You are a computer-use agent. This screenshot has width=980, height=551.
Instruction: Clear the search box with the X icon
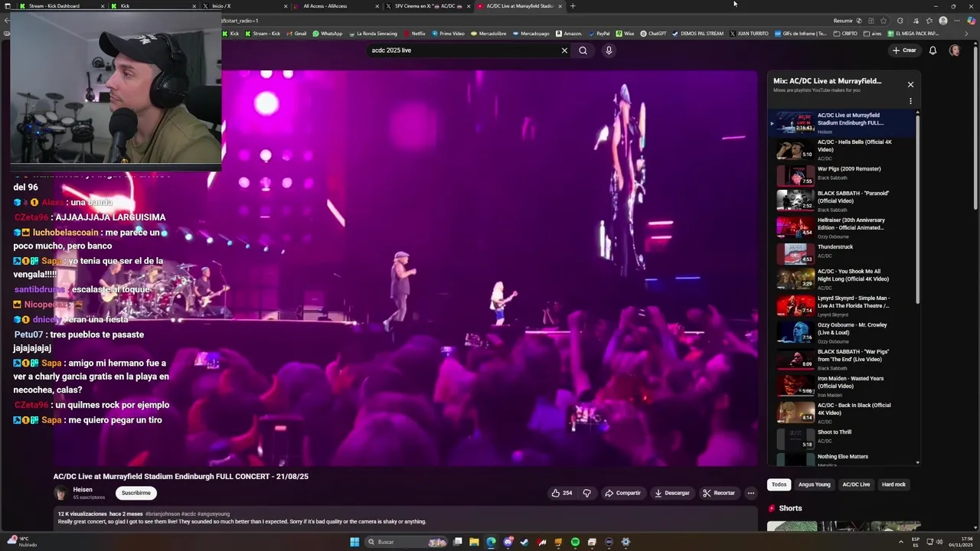(564, 51)
